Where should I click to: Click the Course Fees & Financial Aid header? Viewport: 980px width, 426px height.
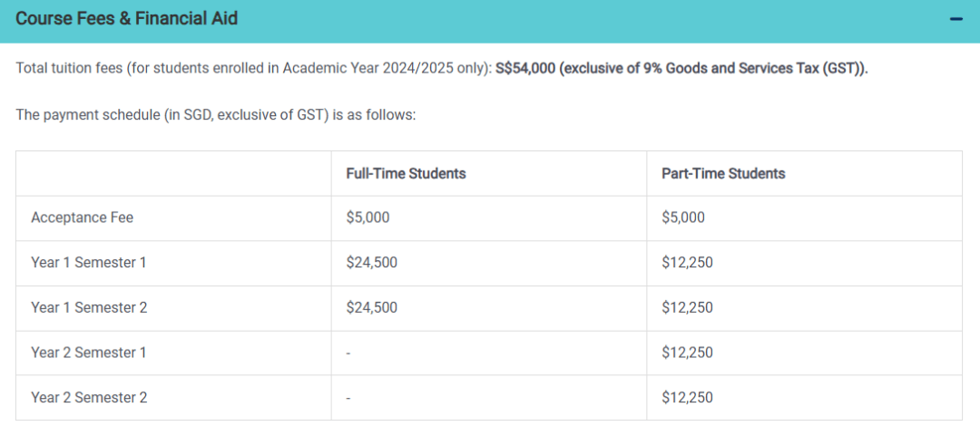pos(126,19)
